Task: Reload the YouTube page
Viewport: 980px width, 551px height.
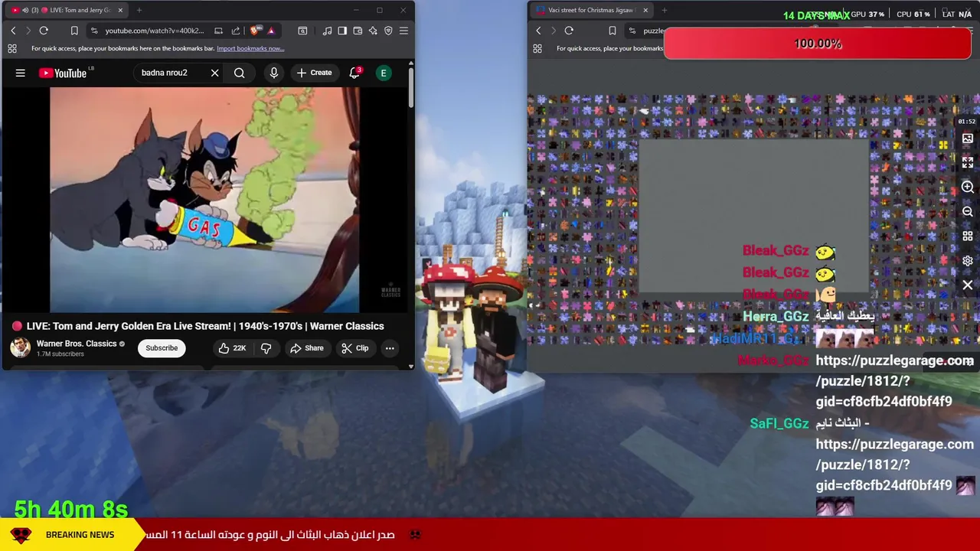Action: tap(44, 31)
